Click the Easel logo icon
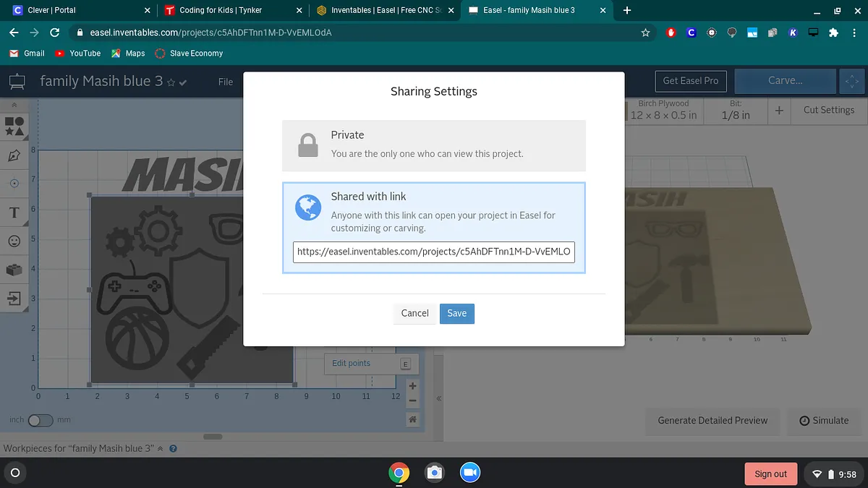The image size is (868, 488). [16, 82]
